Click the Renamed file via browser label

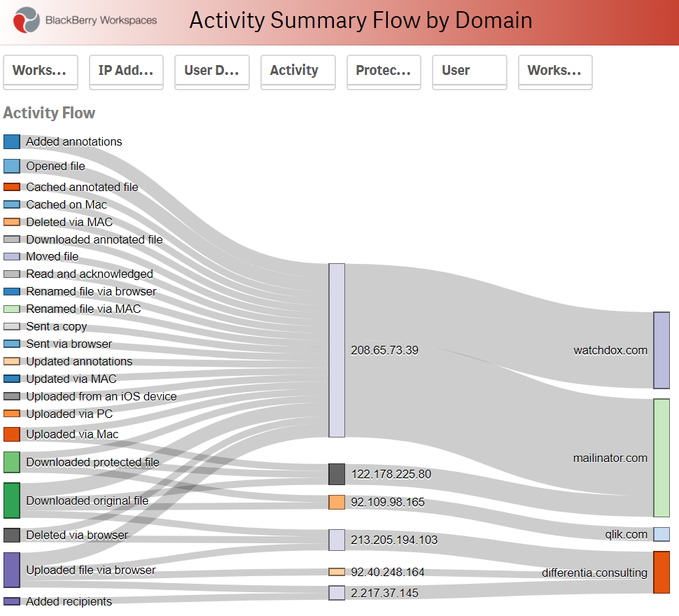[91, 291]
